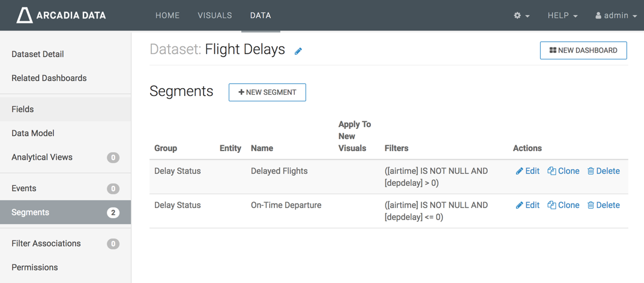Click Edit pencil icon for Delayed Flights
Image resolution: width=644 pixels, height=283 pixels.
pos(520,171)
